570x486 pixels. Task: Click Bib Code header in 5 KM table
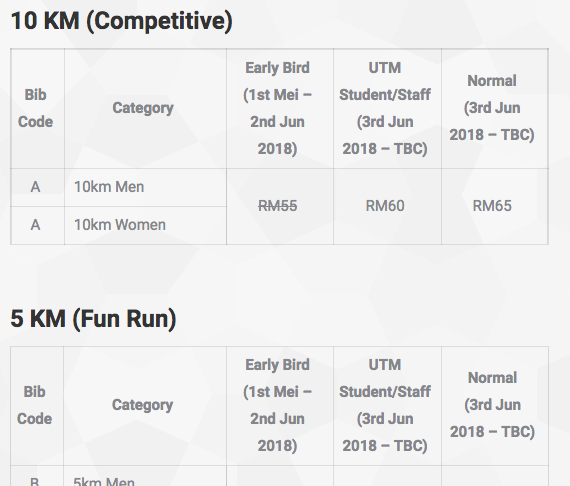[35, 405]
